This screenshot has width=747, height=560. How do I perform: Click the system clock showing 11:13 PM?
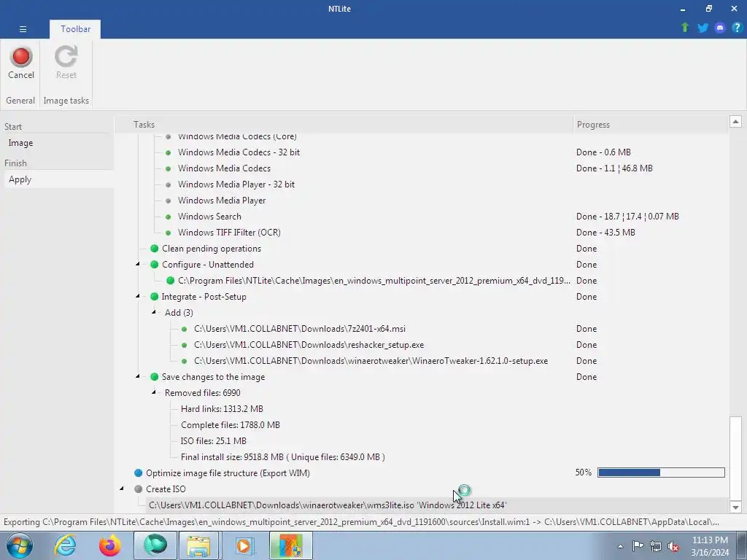[710, 546]
